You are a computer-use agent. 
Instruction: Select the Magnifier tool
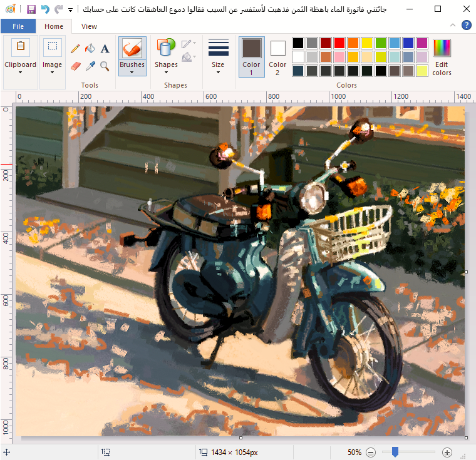pyautogui.click(x=105, y=66)
